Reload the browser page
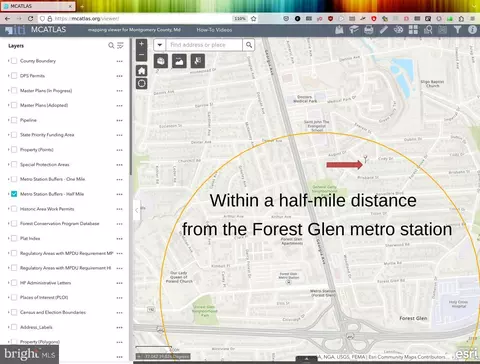The height and width of the screenshot is (364, 480). click(30, 19)
